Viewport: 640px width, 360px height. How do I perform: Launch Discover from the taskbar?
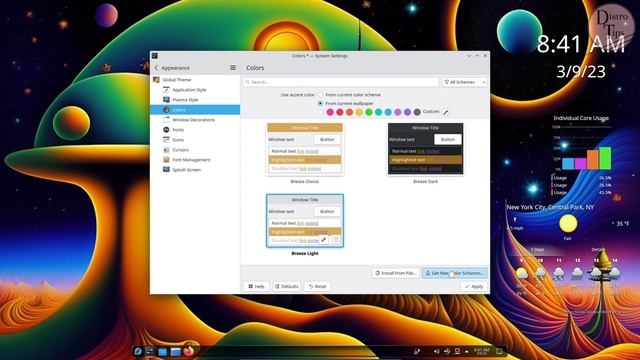pyautogui.click(x=162, y=351)
